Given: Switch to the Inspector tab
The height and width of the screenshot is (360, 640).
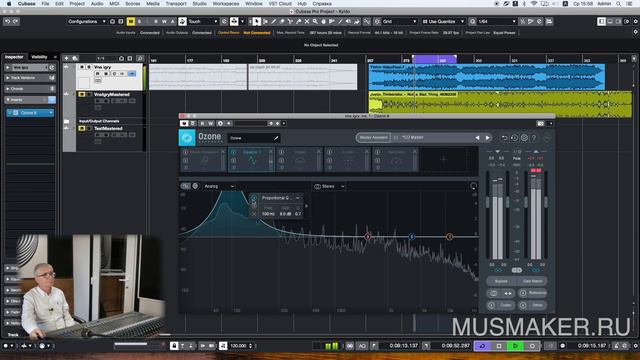Looking at the screenshot, I should point(14,57).
